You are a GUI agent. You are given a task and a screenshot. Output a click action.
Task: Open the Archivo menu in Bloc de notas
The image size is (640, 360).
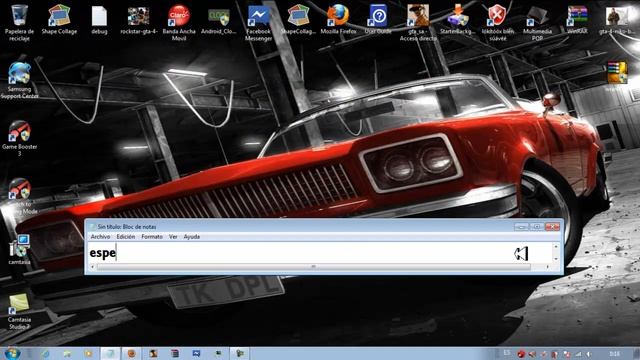click(x=100, y=237)
